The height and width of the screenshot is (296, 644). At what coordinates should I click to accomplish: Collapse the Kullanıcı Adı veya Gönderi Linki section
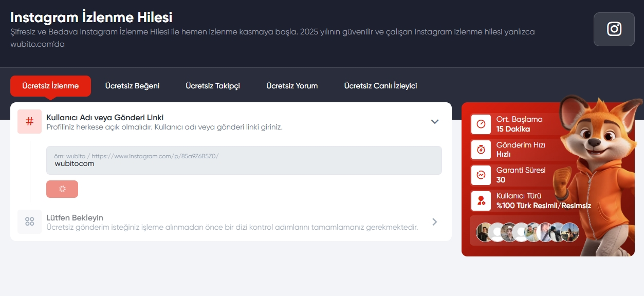coord(434,122)
